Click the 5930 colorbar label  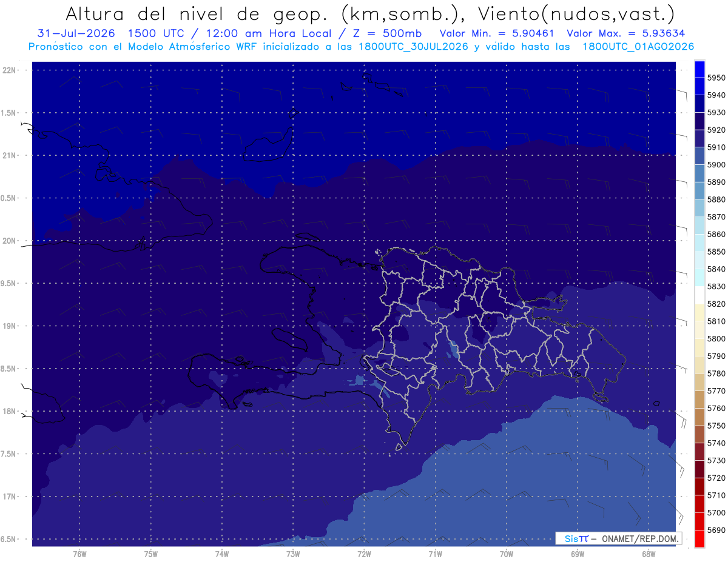[x=716, y=113]
